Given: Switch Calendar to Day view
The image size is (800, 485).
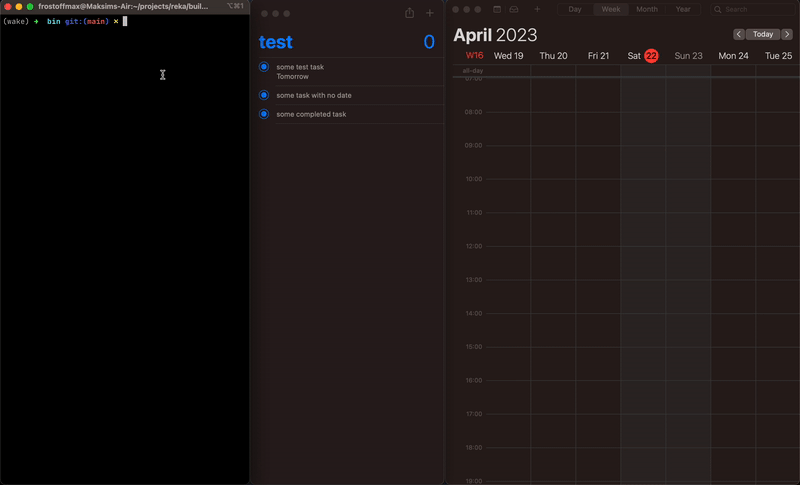Looking at the screenshot, I should pos(575,9).
